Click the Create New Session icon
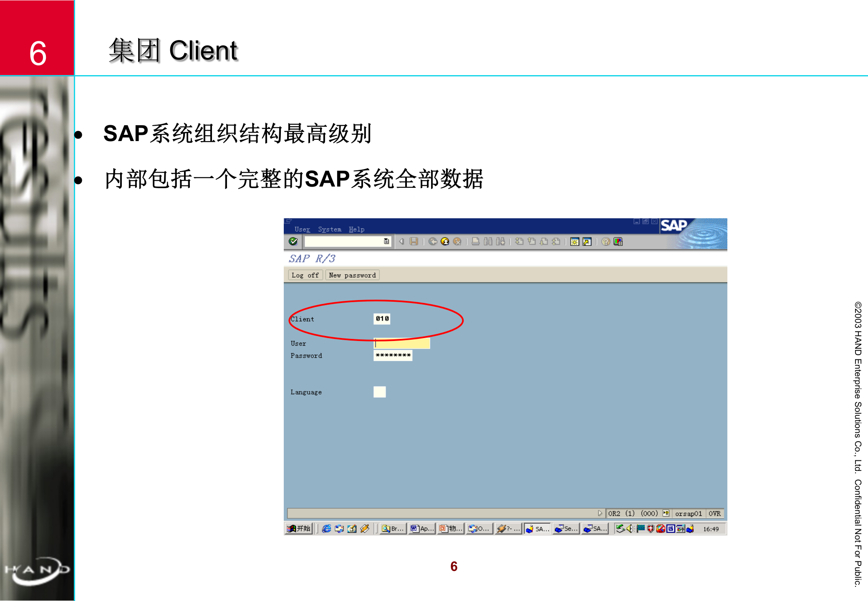Viewport: 868px width, 601px height. coord(575,242)
